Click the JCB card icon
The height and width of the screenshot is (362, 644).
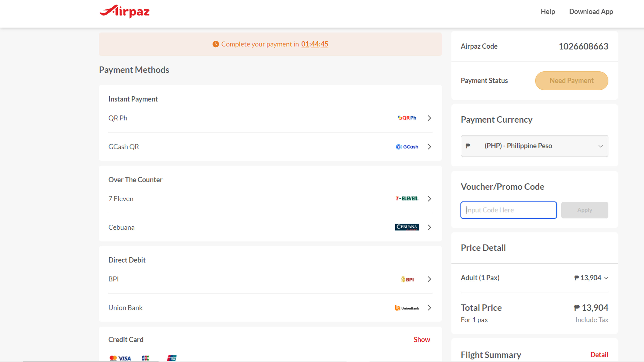point(146,358)
